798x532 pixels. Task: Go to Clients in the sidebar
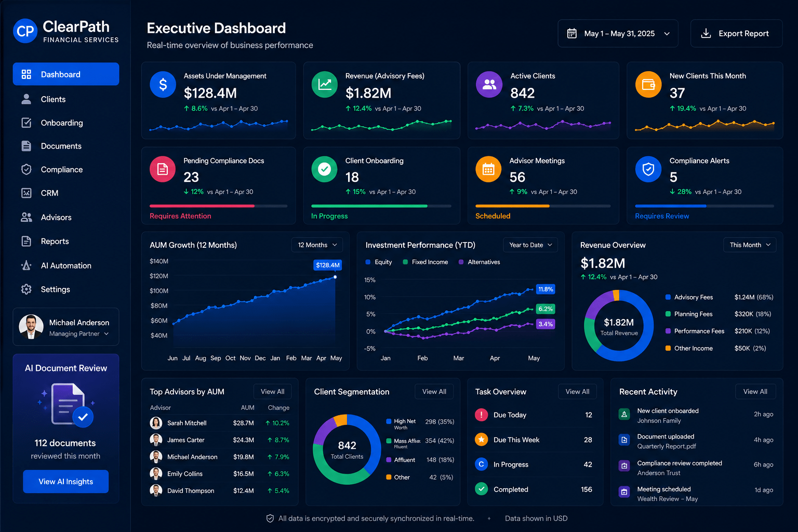66,99
